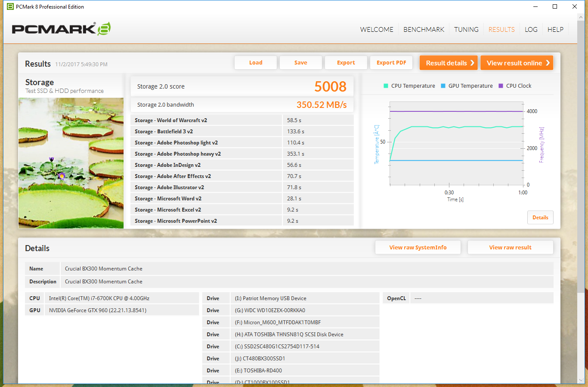Open the WELCOME tab

point(377,30)
